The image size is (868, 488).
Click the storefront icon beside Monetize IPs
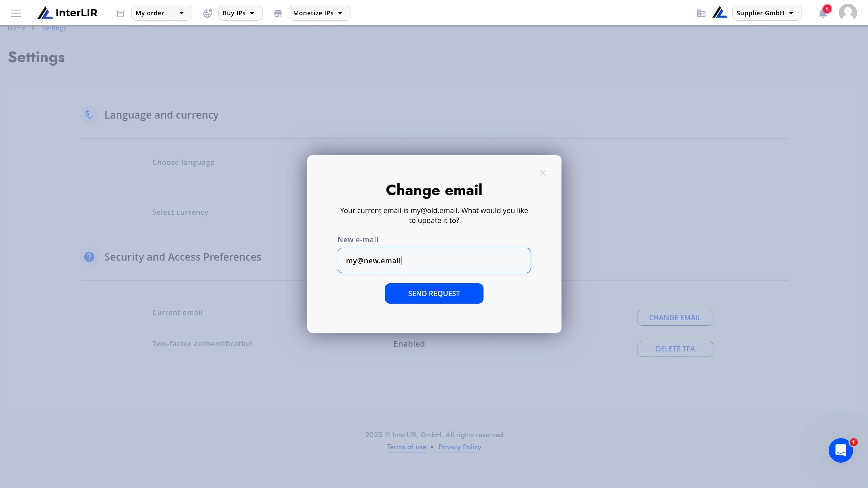pos(278,13)
